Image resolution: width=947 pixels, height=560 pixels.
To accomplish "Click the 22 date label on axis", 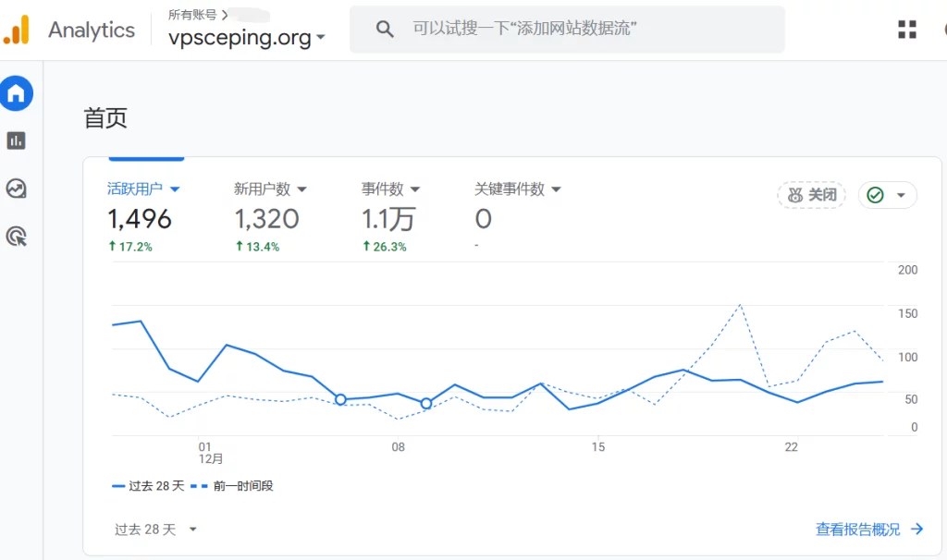I will 792,447.
